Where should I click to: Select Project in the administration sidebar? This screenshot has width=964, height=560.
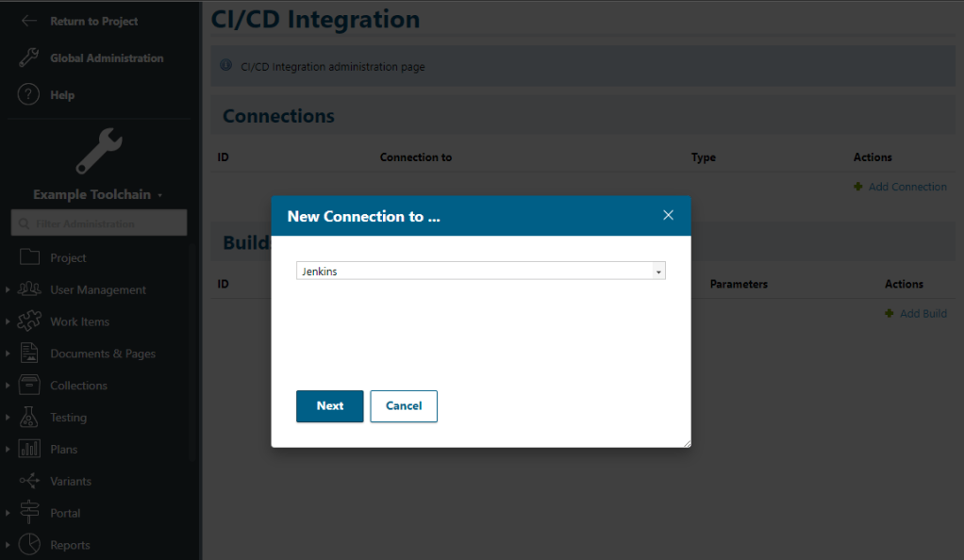68,257
